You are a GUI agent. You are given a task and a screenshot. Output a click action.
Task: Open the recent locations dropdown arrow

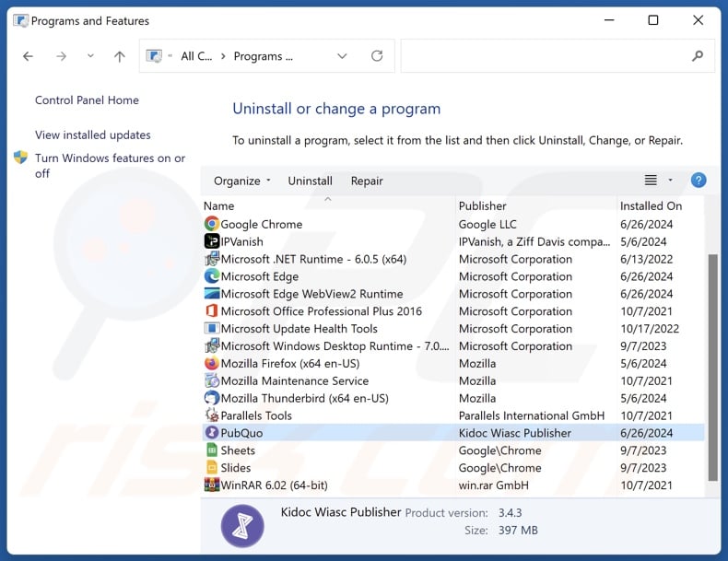(89, 56)
